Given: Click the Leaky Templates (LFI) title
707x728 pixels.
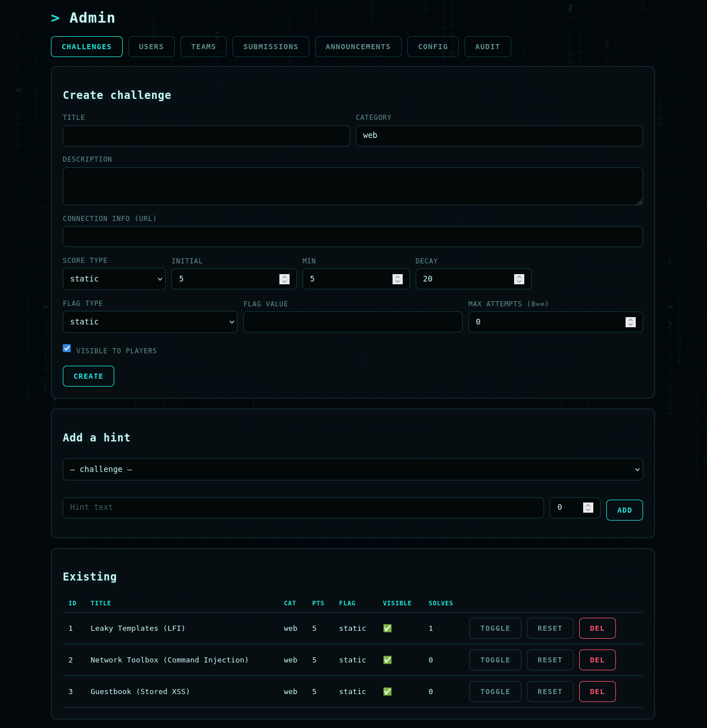Looking at the screenshot, I should click(138, 629).
